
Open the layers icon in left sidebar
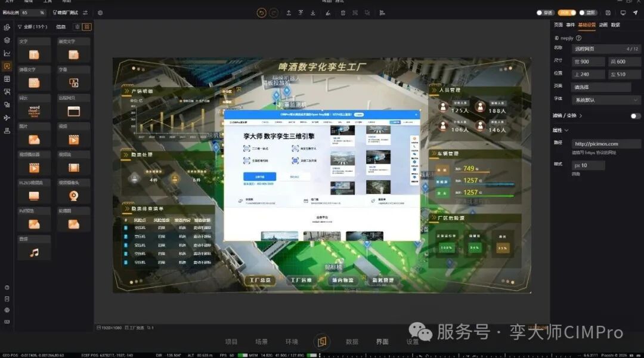pyautogui.click(x=7, y=41)
